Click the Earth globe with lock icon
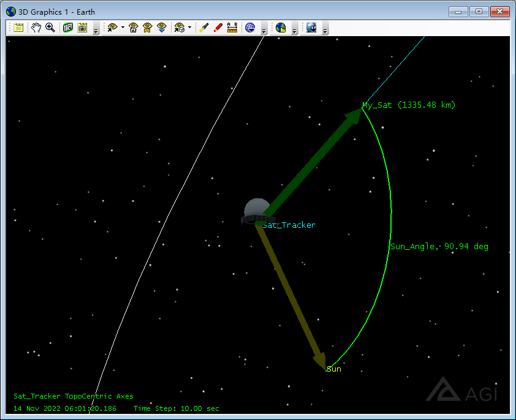The image size is (516, 420). click(281, 28)
